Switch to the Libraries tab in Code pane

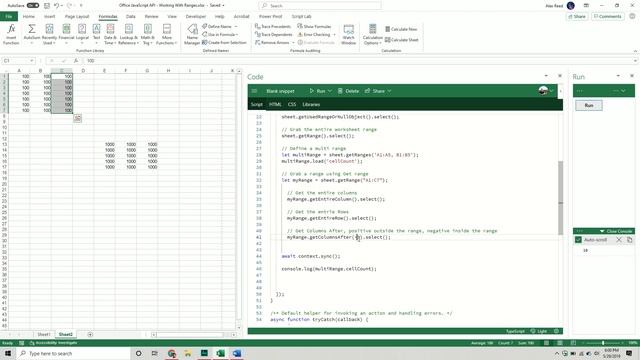311,104
